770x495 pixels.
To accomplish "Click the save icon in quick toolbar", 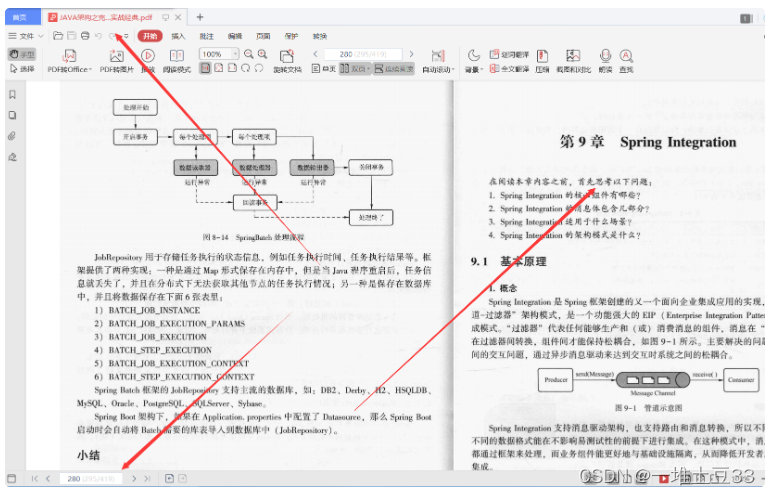I will click(72, 36).
